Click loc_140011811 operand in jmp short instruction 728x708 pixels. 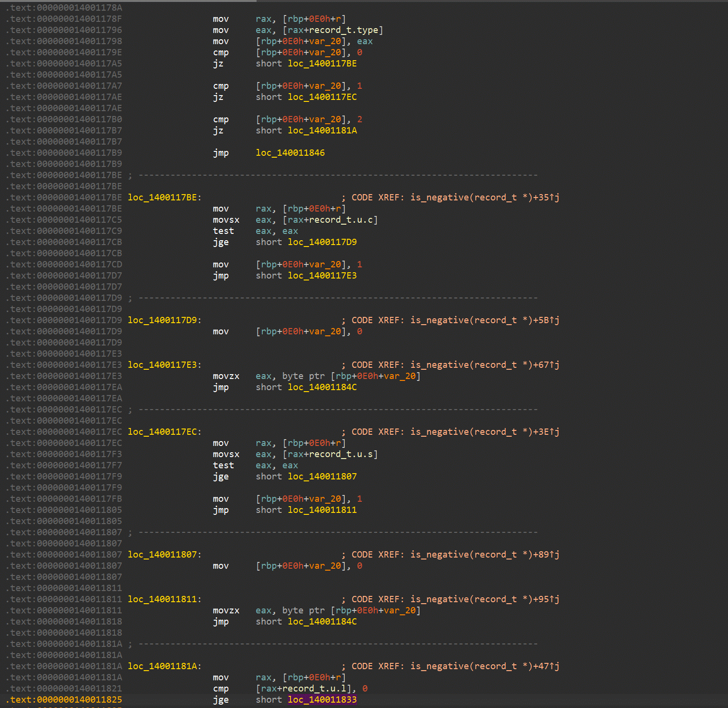322,510
